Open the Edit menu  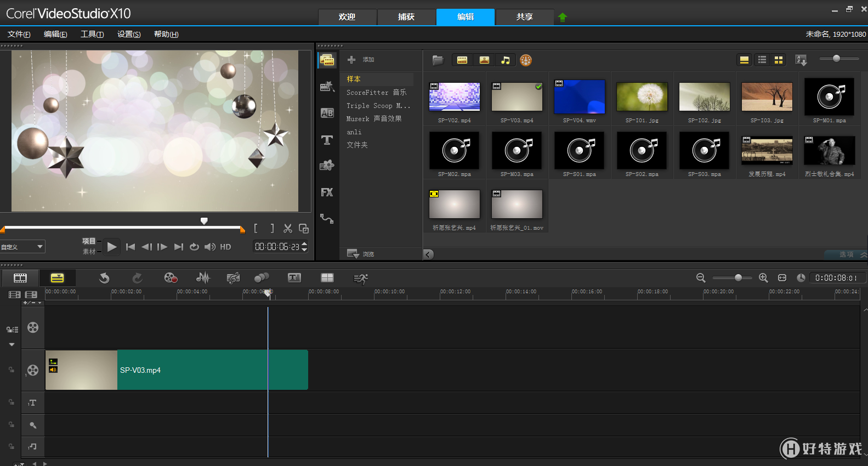coord(55,34)
